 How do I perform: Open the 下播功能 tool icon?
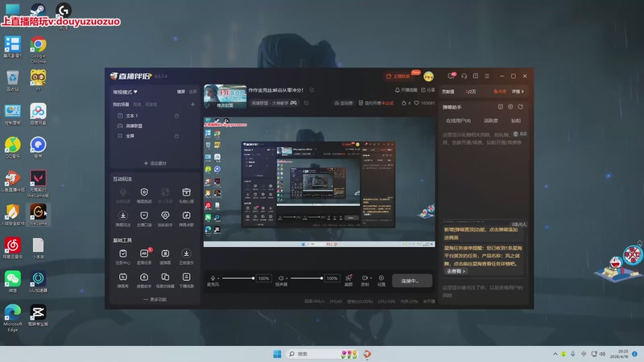click(x=186, y=277)
